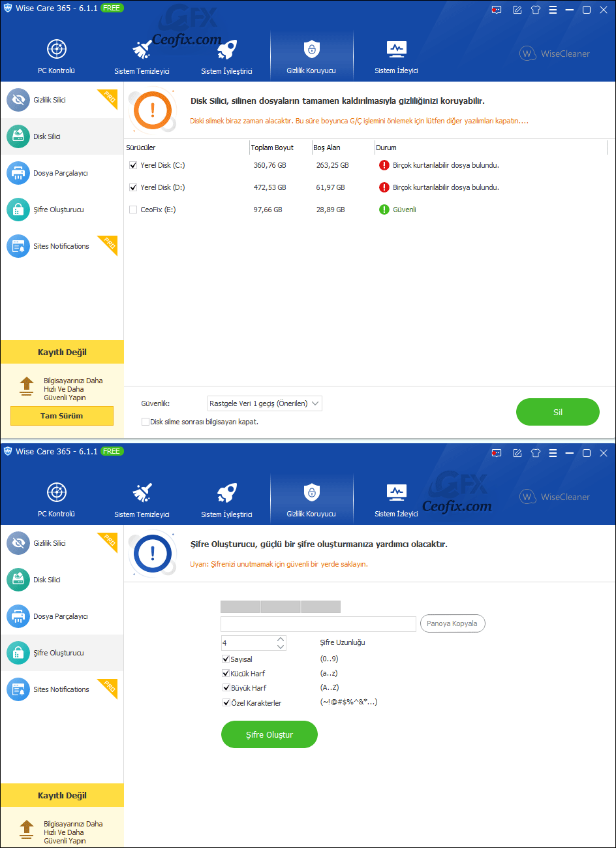Click the '360,76 GB' total size value

point(270,165)
